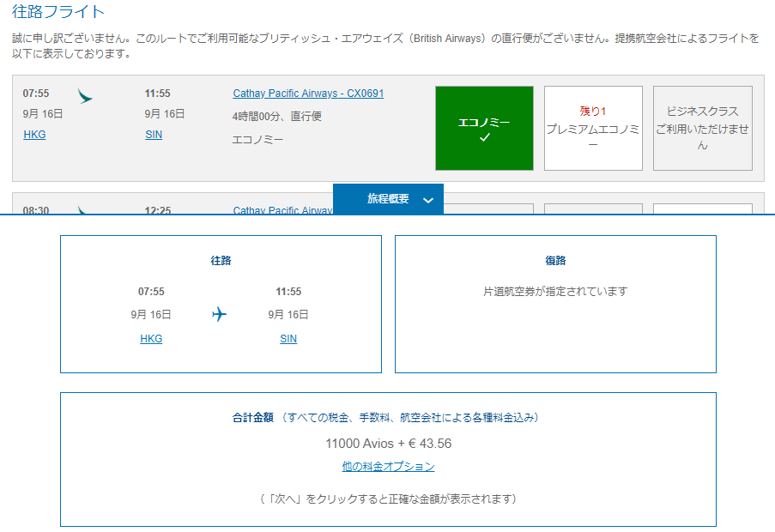The height and width of the screenshot is (532, 775).
Task: Open SIN airport link in the 往路 summary card
Action: click(288, 339)
